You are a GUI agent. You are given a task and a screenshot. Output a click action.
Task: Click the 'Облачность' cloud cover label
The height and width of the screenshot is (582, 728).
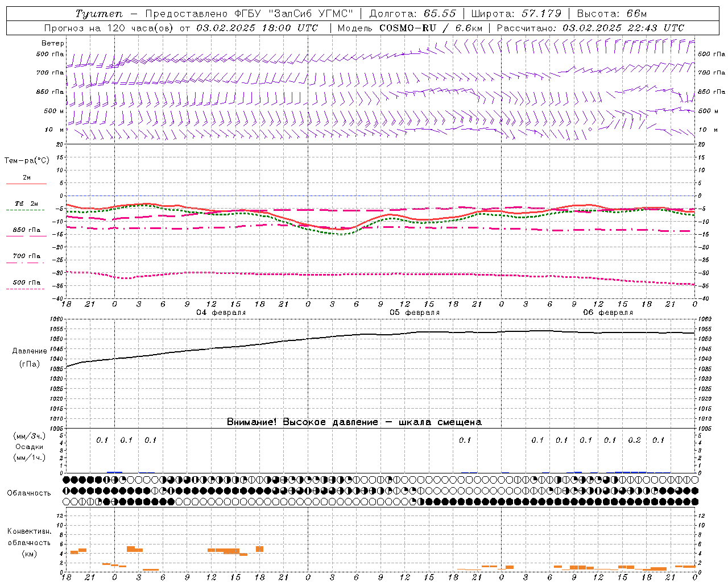pyautogui.click(x=29, y=493)
